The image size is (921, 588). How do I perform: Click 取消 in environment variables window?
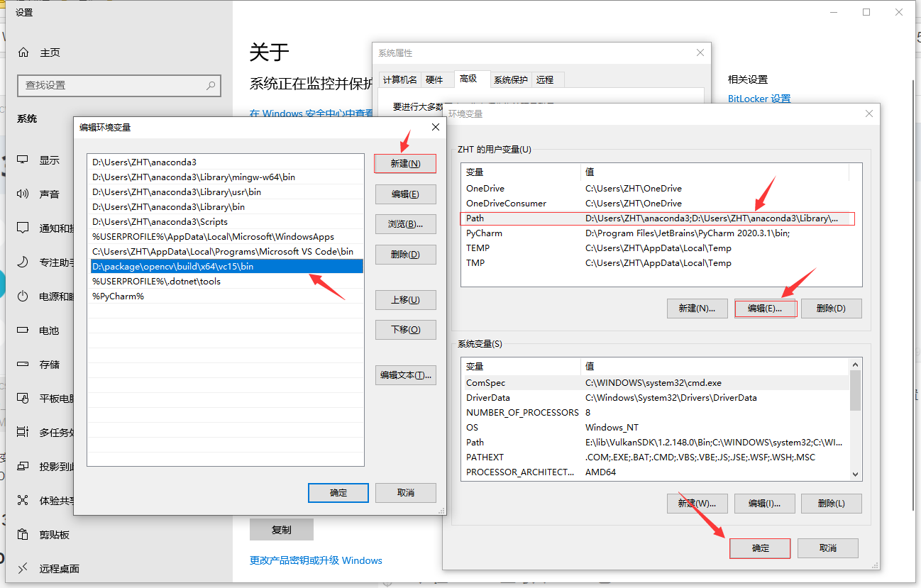827,548
